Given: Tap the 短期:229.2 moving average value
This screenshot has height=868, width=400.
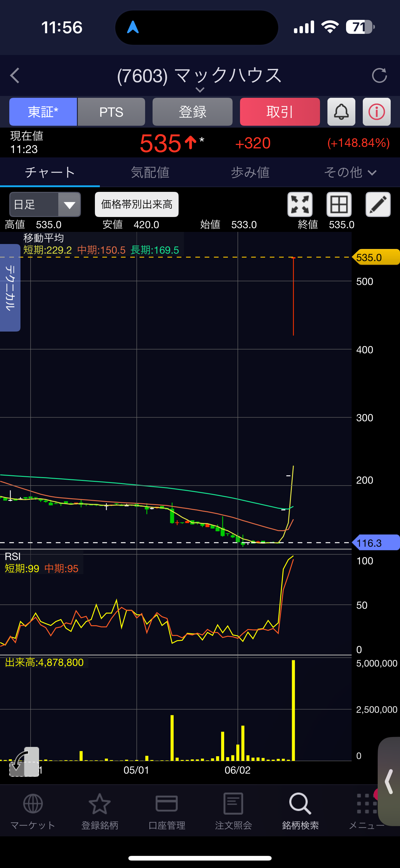Looking at the screenshot, I should (x=47, y=250).
